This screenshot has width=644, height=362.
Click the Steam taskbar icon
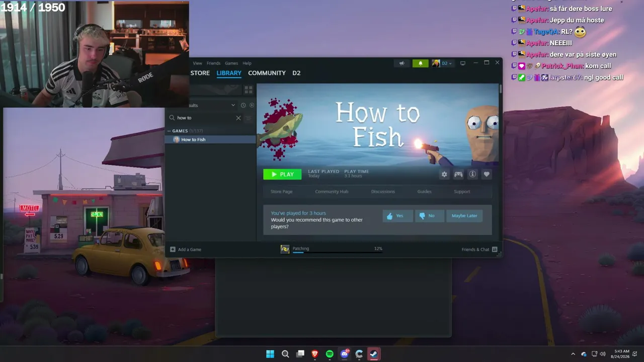click(x=374, y=354)
